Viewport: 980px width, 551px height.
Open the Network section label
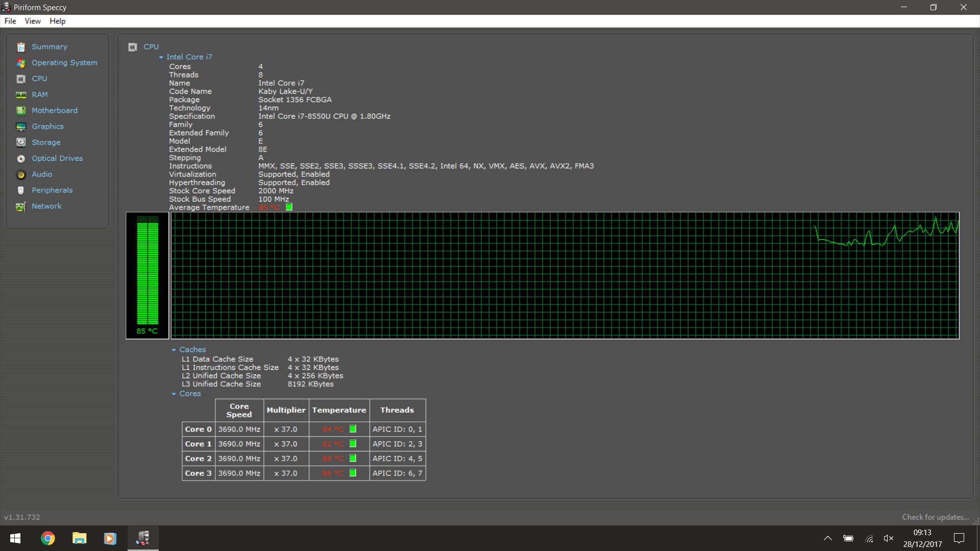(x=46, y=206)
